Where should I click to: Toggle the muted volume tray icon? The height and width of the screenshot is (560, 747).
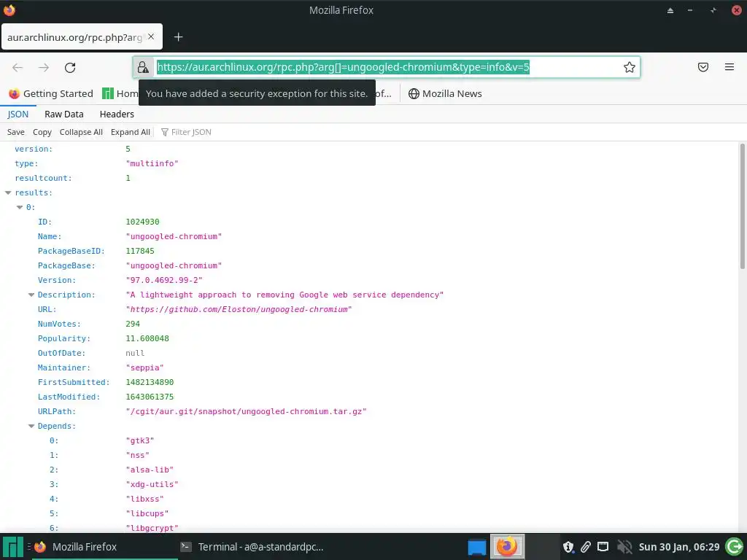[624, 547]
